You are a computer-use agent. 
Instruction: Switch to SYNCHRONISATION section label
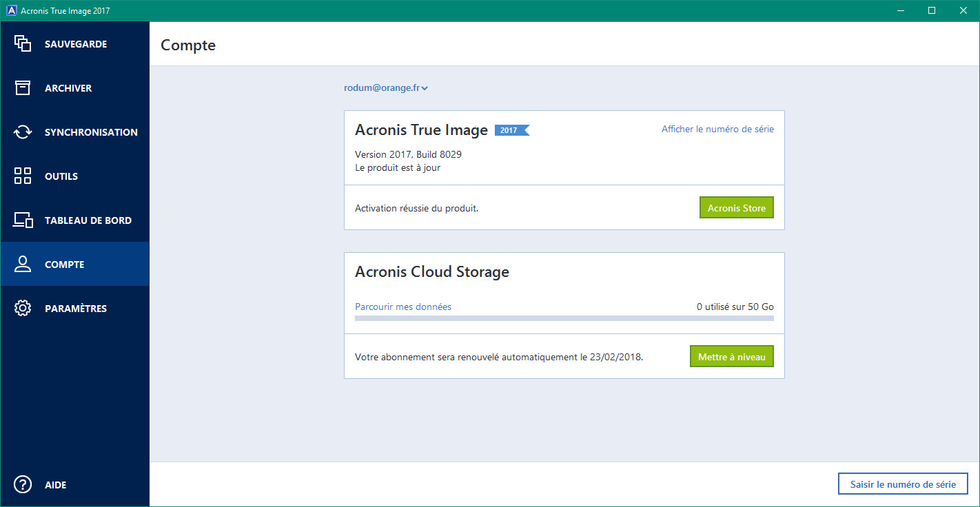pyautogui.click(x=91, y=132)
